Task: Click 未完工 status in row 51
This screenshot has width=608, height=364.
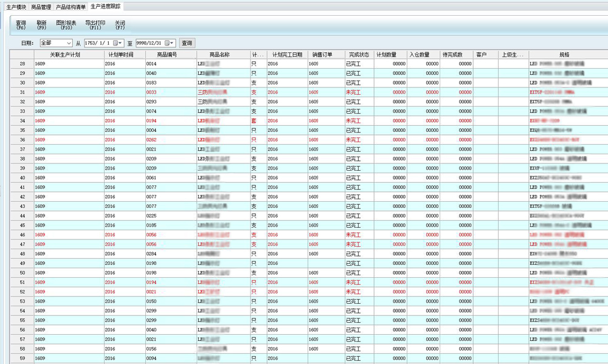Action: [x=353, y=282]
